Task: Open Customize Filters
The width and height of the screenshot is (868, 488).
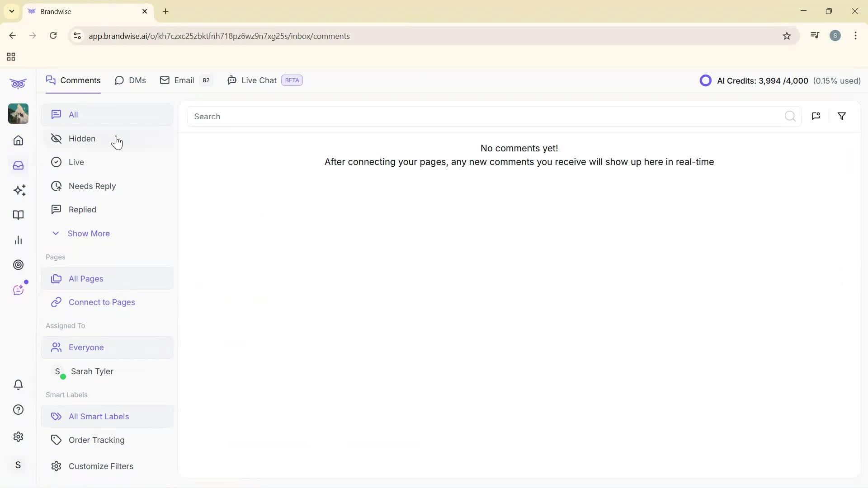Action: [x=101, y=466]
